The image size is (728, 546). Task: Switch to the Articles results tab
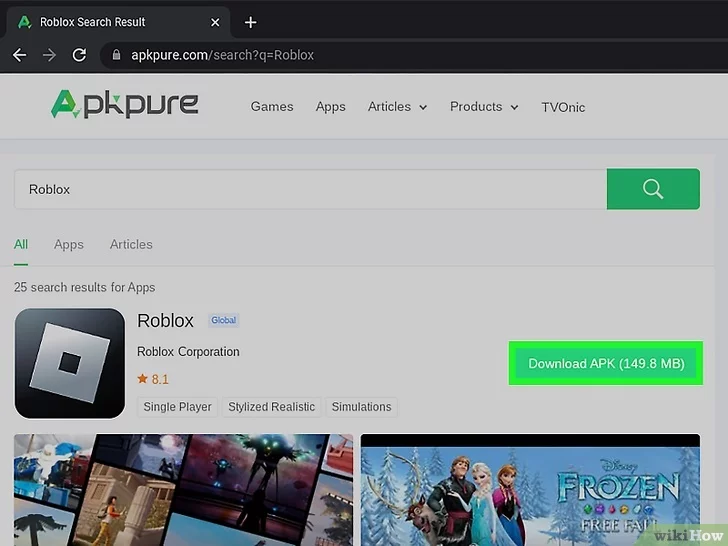click(131, 245)
